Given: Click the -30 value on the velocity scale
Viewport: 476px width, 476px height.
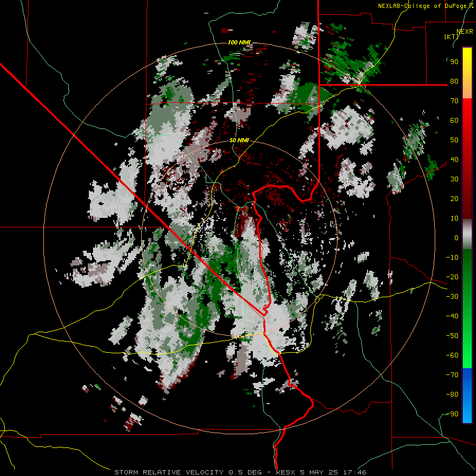Looking at the screenshot, I should (x=452, y=297).
